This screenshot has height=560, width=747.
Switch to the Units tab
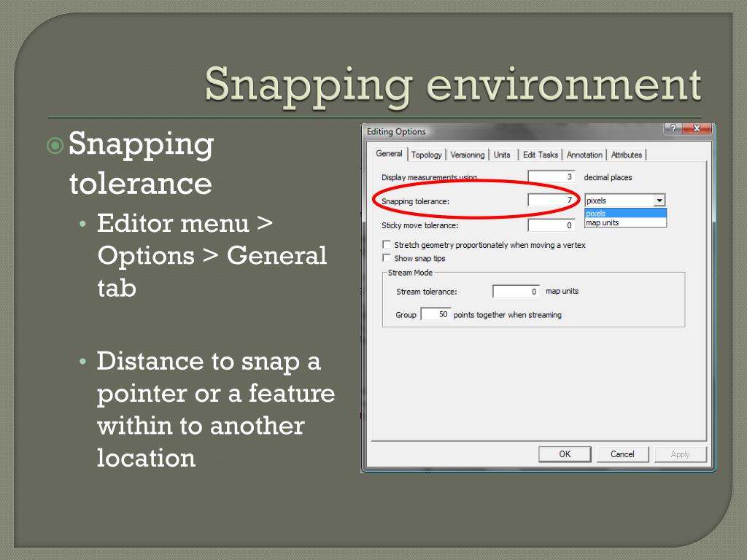click(502, 155)
